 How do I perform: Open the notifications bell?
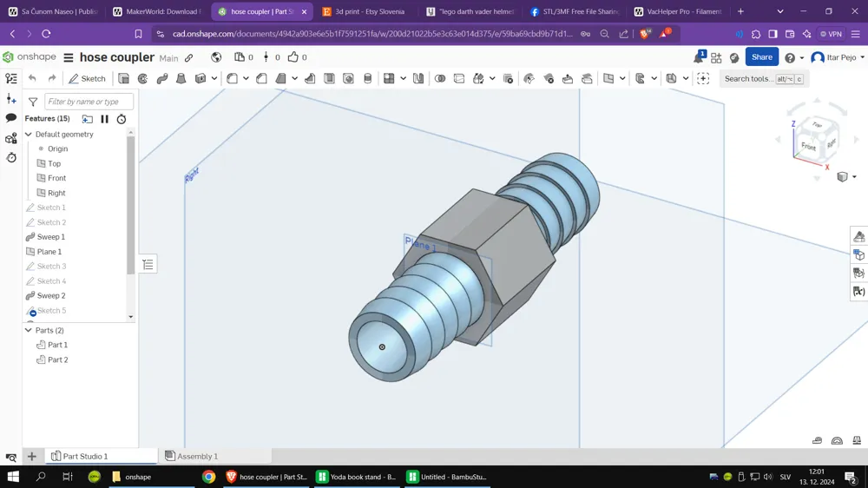[x=699, y=57]
